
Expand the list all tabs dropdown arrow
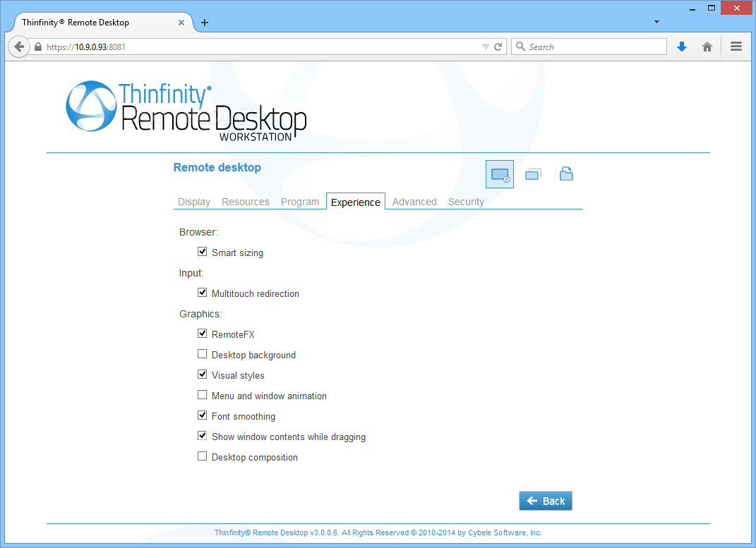tap(656, 22)
